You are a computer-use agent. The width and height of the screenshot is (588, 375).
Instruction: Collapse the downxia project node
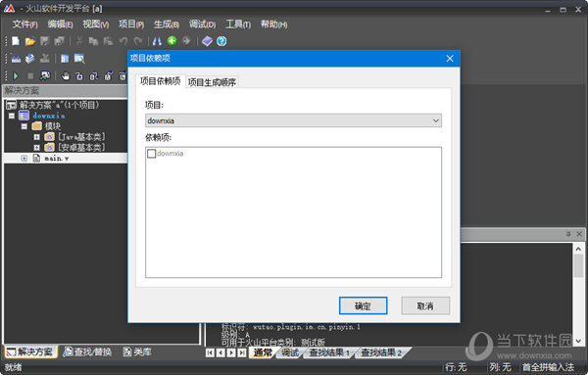12,116
